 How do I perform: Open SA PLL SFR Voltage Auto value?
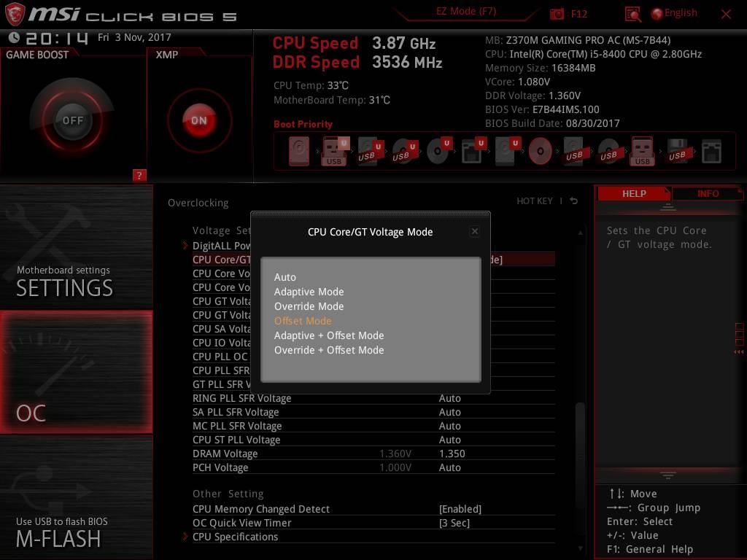pos(449,412)
